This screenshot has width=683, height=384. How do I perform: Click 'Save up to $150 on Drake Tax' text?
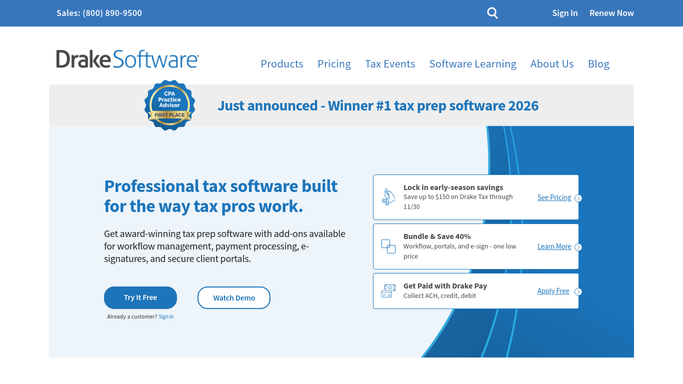458,202
